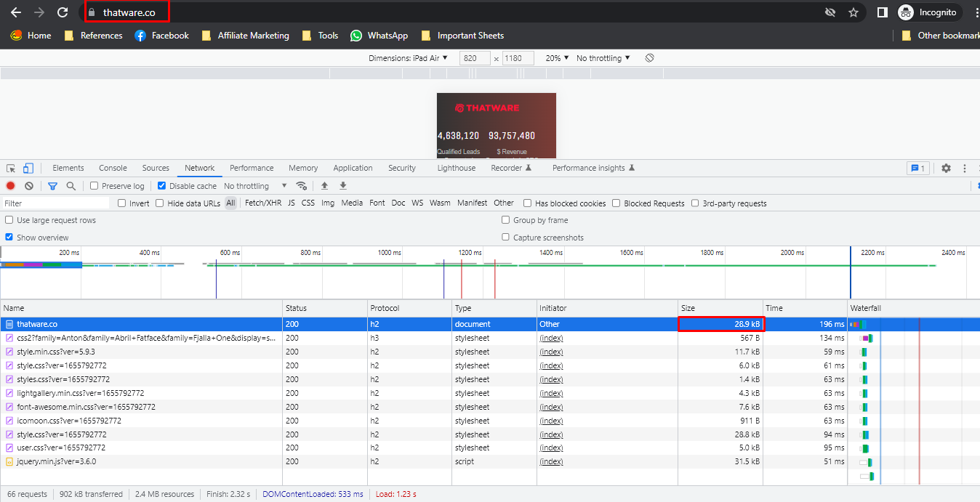The height and width of the screenshot is (502, 980).
Task: Click the network search magnifier icon
Action: point(71,186)
